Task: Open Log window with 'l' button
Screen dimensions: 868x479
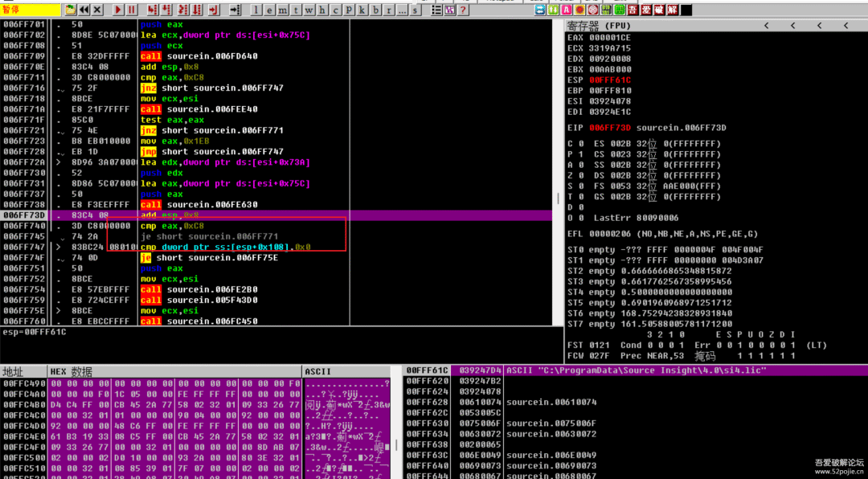Action: (257, 10)
